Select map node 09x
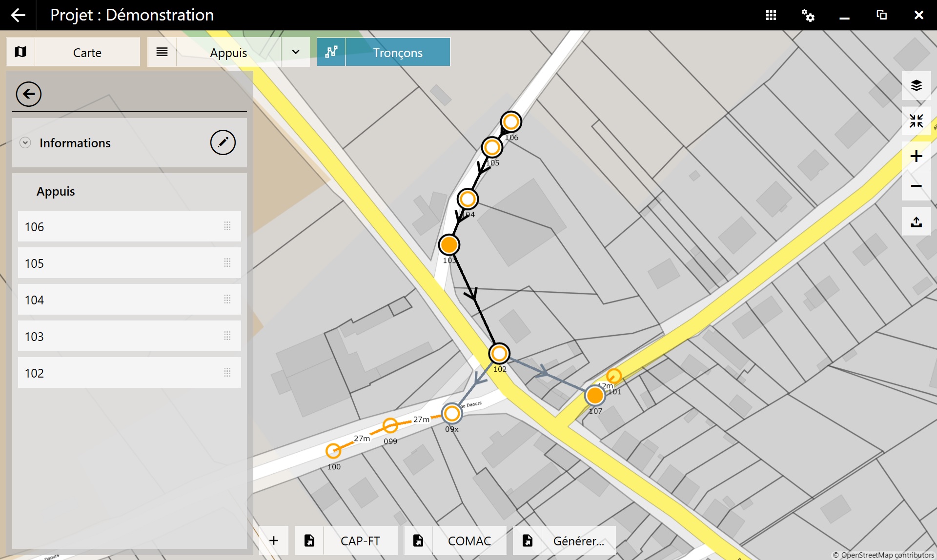Viewport: 937px width, 560px height. click(452, 413)
